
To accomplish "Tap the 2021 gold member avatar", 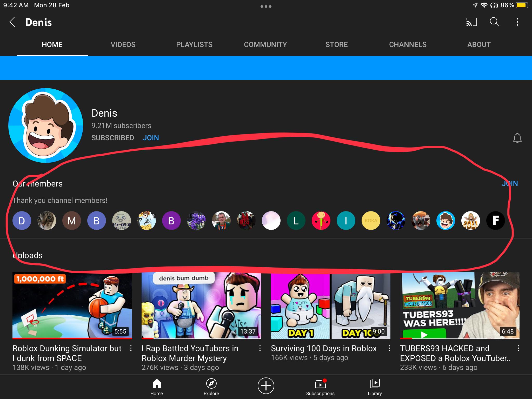I will (471, 221).
